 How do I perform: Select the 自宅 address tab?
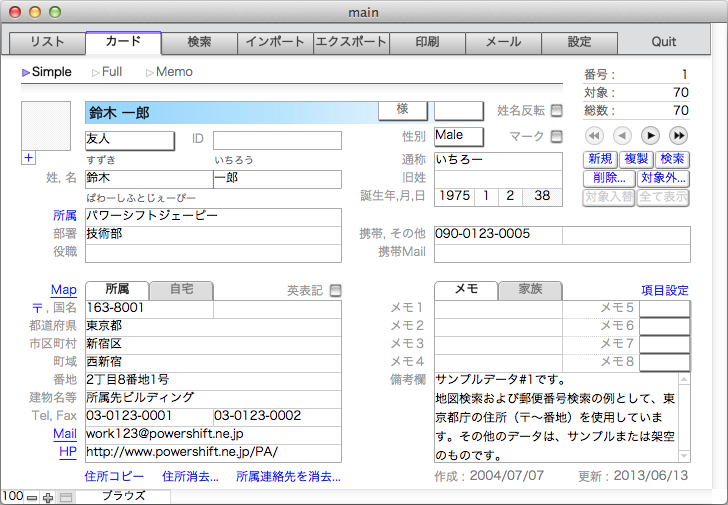point(181,290)
